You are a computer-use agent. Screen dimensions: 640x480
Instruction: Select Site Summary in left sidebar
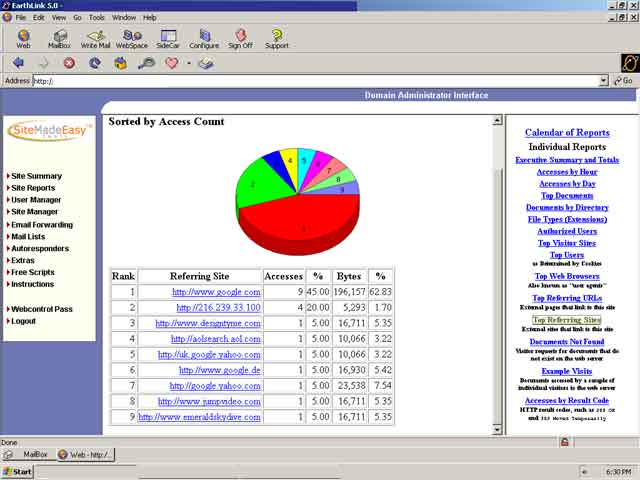[36, 176]
